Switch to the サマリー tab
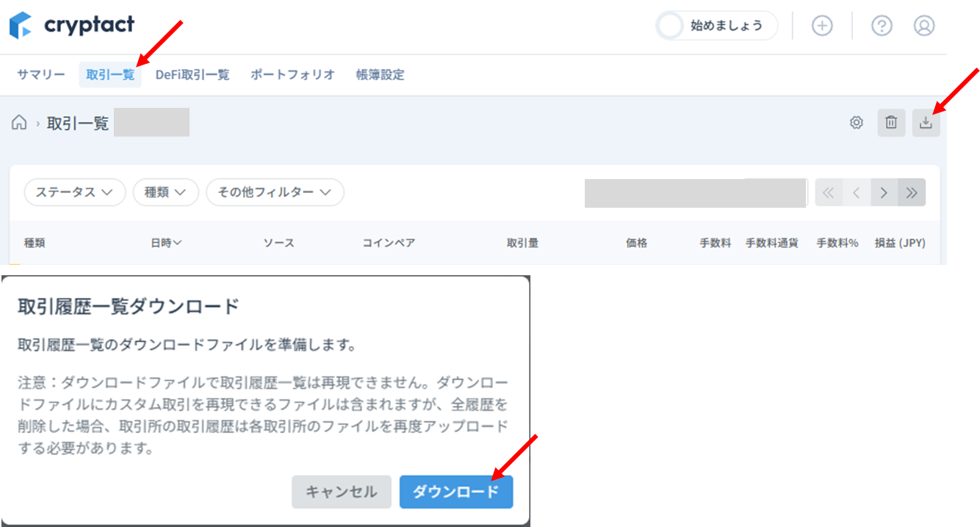 (40, 74)
